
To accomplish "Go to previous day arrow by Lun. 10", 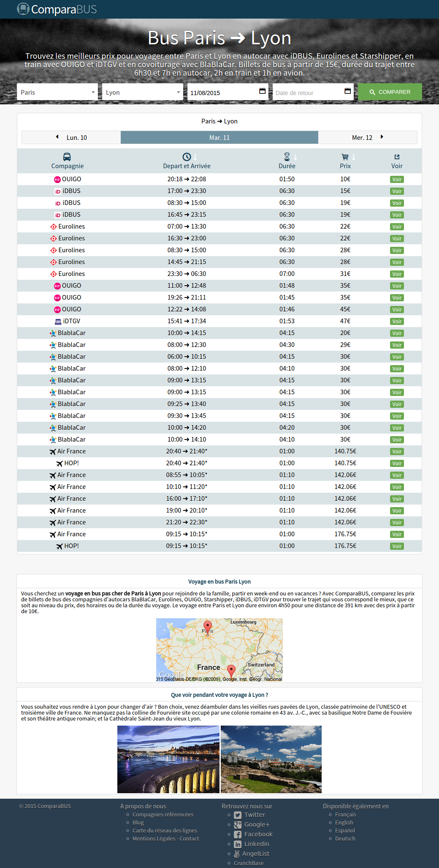I will [57, 137].
